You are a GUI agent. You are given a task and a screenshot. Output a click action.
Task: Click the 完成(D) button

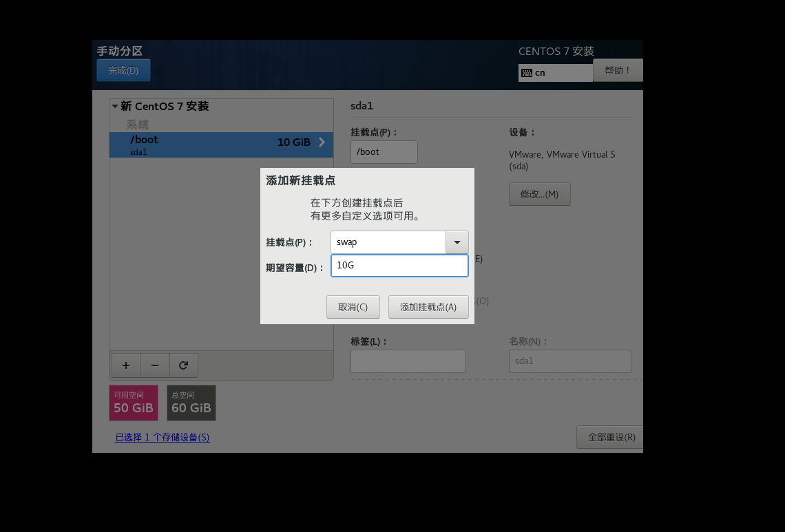point(123,70)
